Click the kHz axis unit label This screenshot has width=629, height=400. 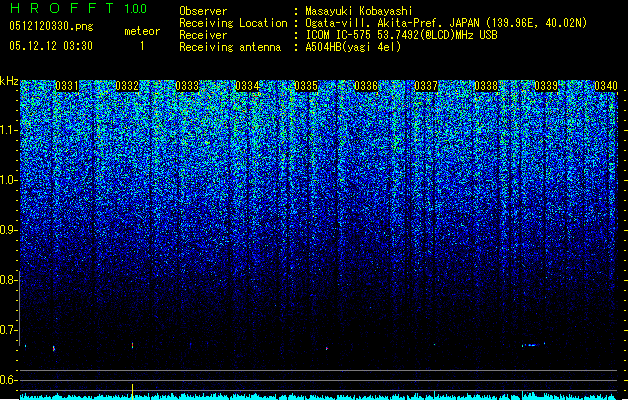(x=9, y=81)
